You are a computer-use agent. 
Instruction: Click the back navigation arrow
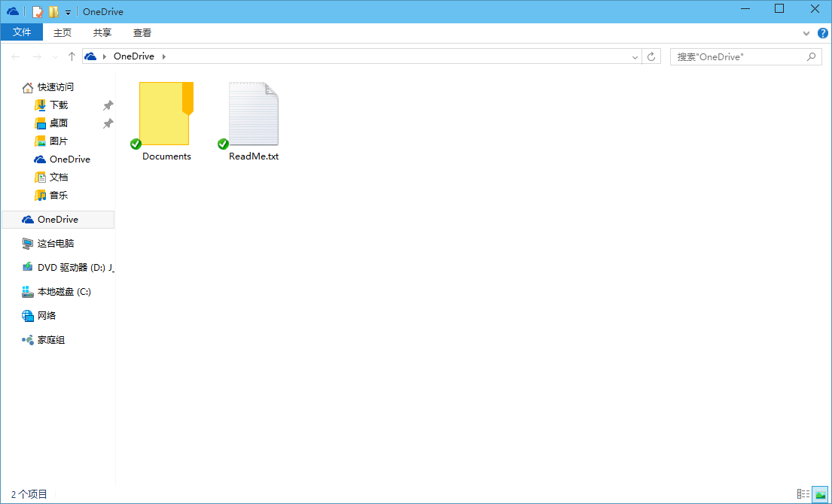point(16,56)
